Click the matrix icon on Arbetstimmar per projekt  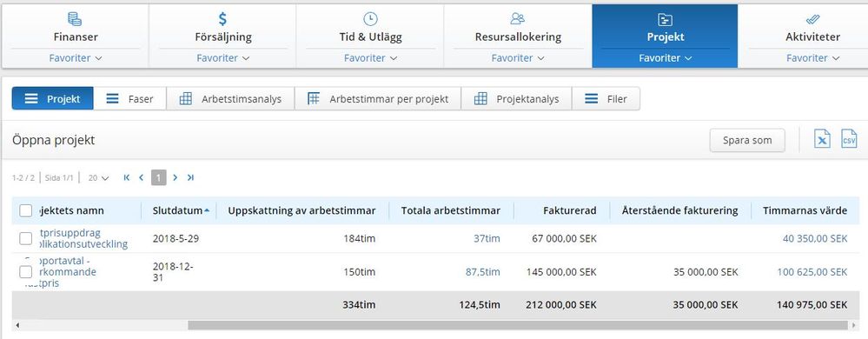point(314,98)
